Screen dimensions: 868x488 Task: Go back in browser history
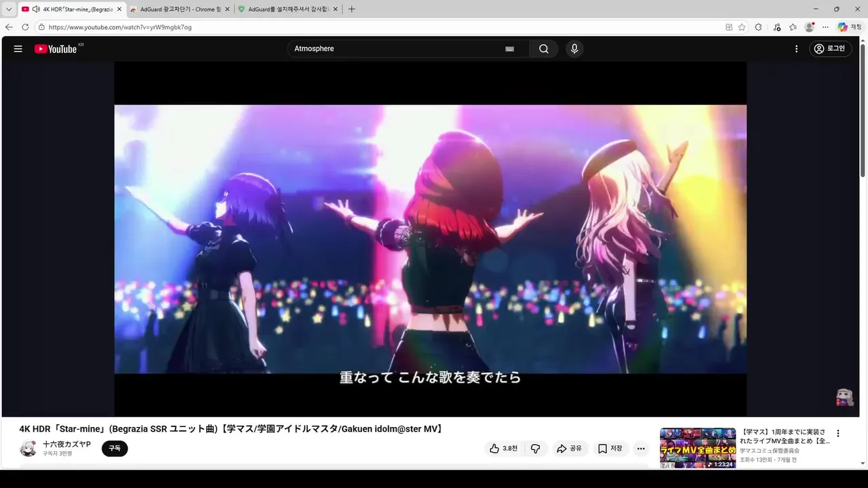9,27
